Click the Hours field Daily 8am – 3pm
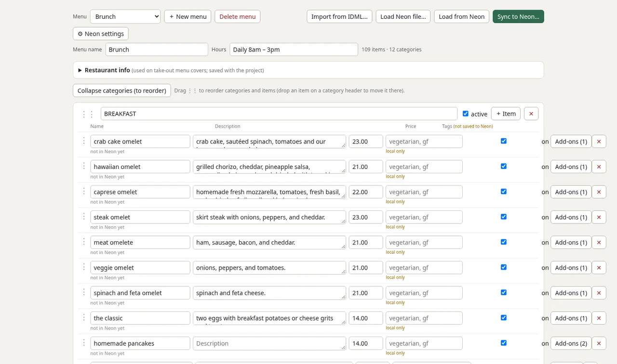 (x=294, y=50)
